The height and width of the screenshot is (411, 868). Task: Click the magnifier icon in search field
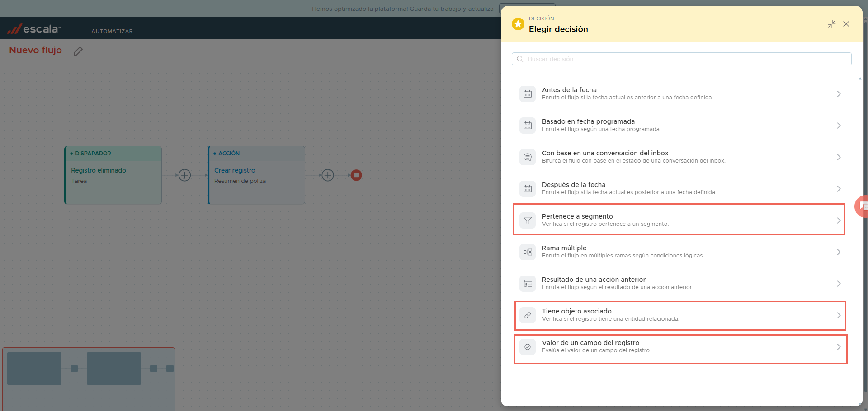click(x=520, y=59)
